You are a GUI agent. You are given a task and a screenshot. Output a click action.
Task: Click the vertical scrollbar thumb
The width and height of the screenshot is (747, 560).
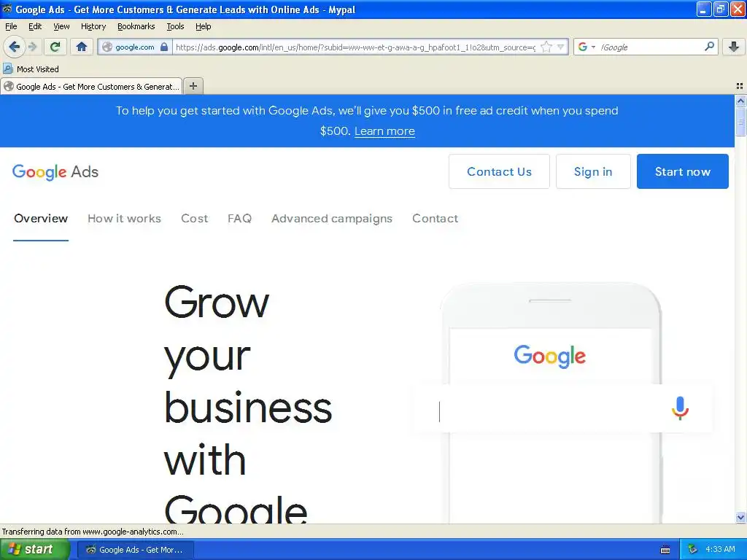740,121
